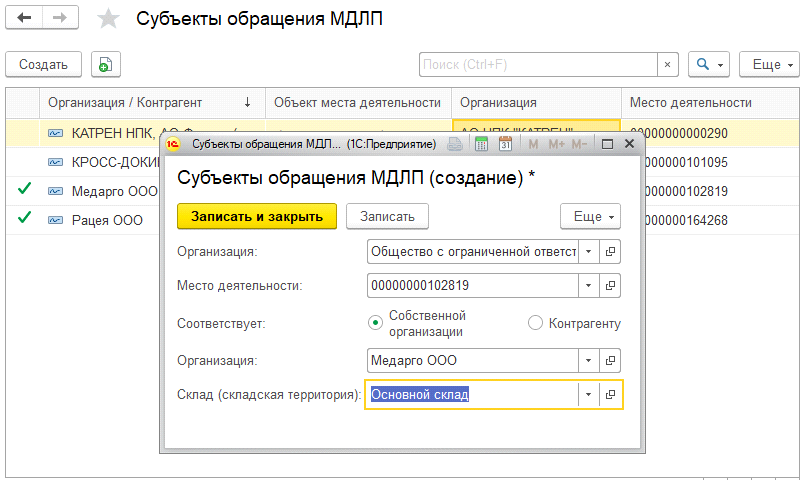Go forward with the right arrow button
Screen dimensions: 806x480
coord(60,18)
